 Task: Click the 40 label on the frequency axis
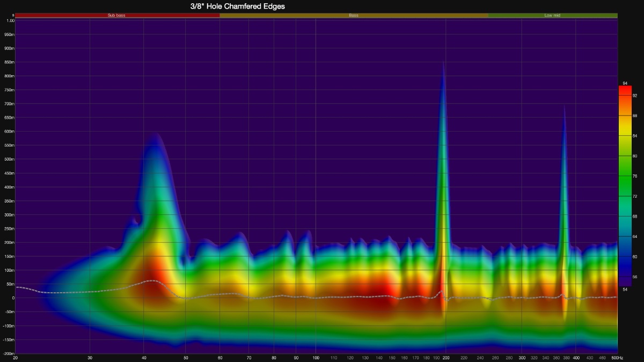click(143, 358)
